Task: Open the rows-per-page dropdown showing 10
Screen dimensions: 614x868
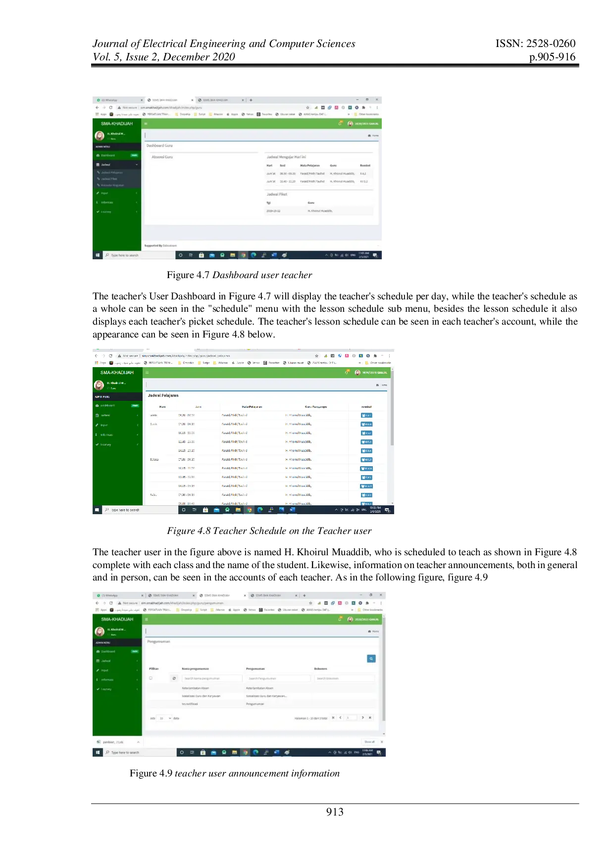Action: tap(163, 718)
